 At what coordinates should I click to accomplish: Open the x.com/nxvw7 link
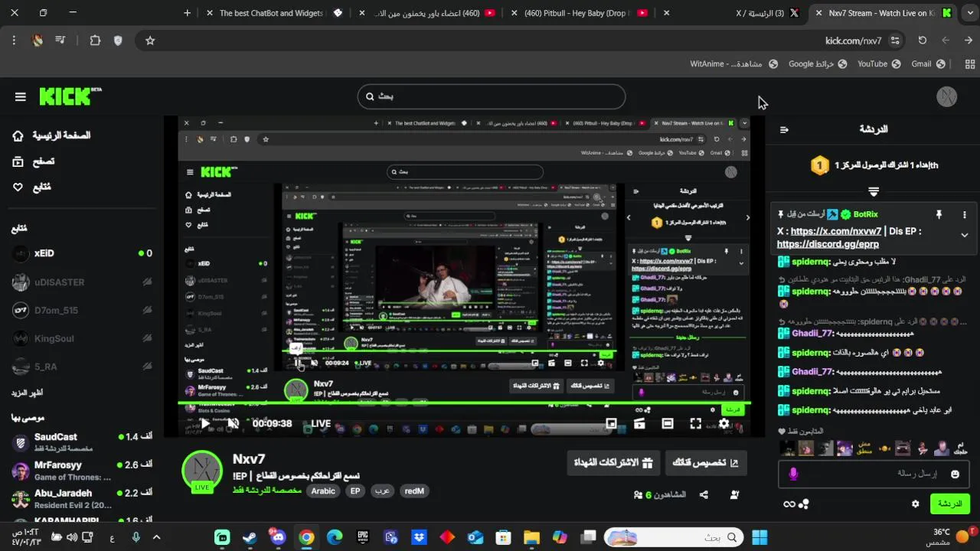(835, 231)
